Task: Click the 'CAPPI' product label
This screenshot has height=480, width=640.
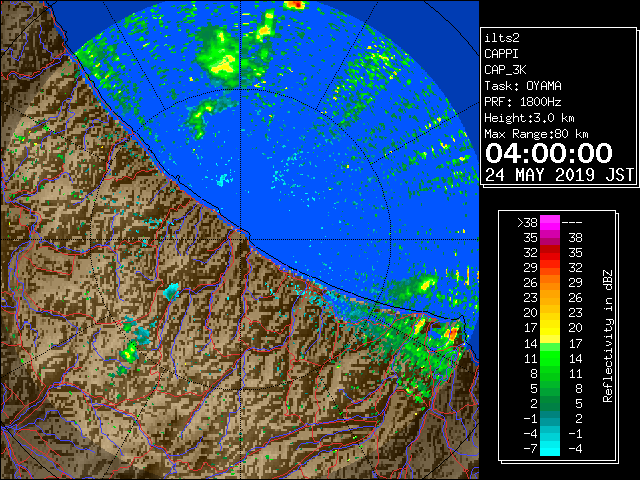Action: (501, 54)
